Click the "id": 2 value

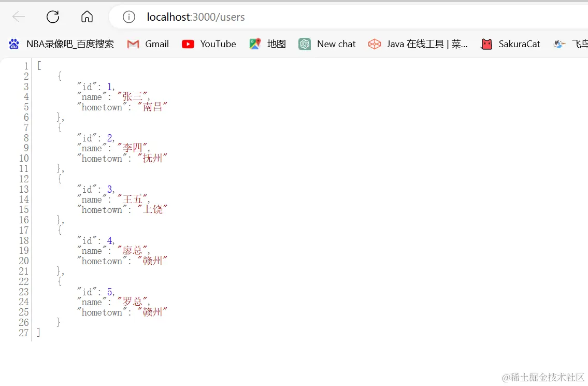pyautogui.click(x=109, y=138)
